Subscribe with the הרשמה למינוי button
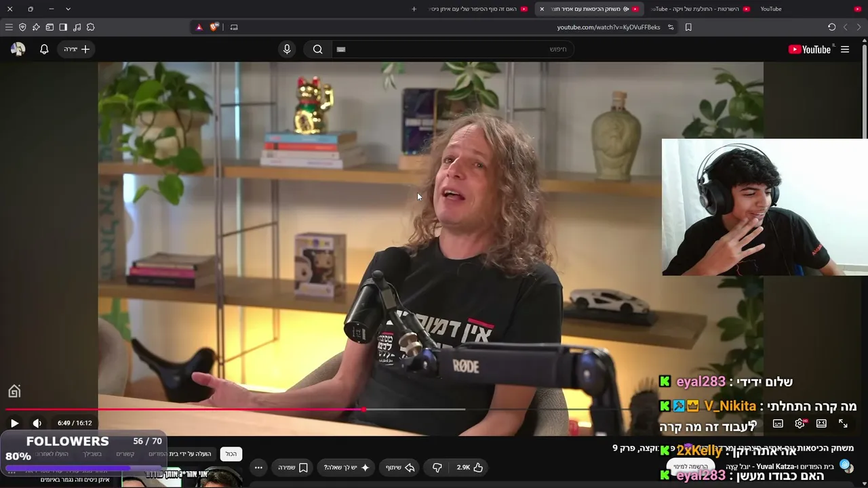 point(692,466)
